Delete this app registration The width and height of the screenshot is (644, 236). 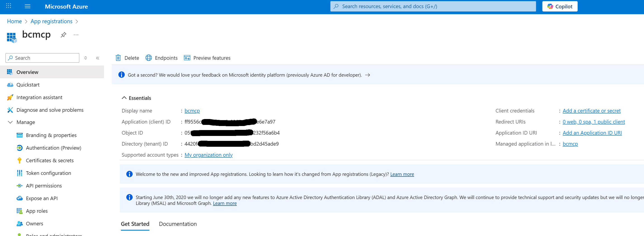pyautogui.click(x=127, y=58)
